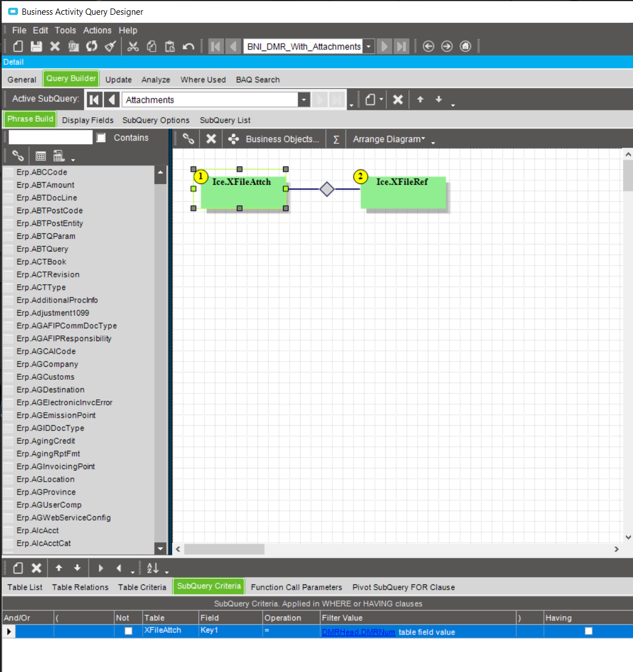Viewport: 633px width, 672px height.
Task: Click the table list scroll down arrow
Action: tap(160, 548)
